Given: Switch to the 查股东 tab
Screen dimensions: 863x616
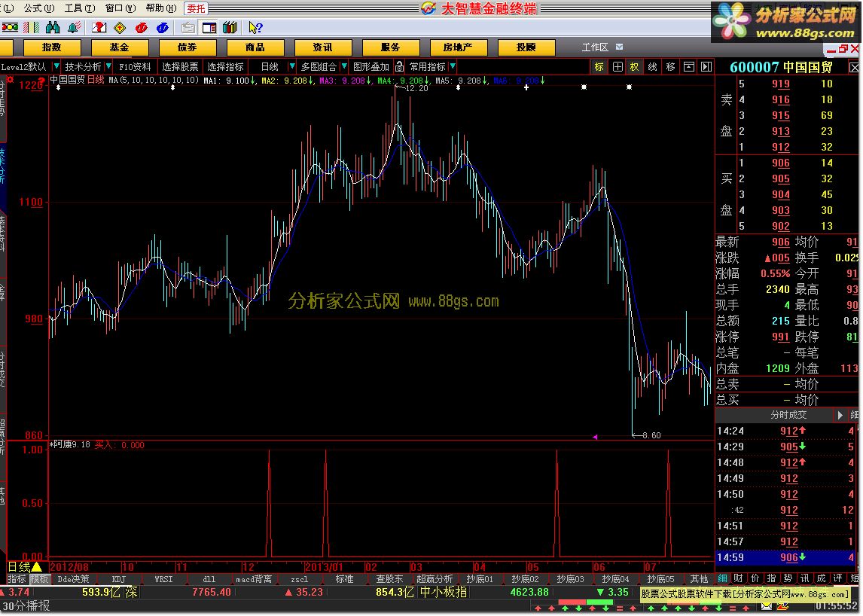Looking at the screenshot, I should [389, 579].
